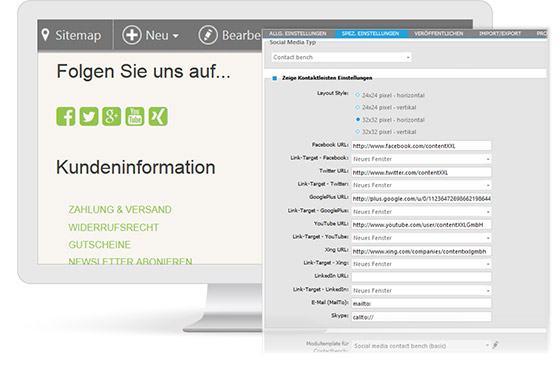The image size is (560, 366).
Task: Open the YouTube icon
Action: click(x=135, y=116)
